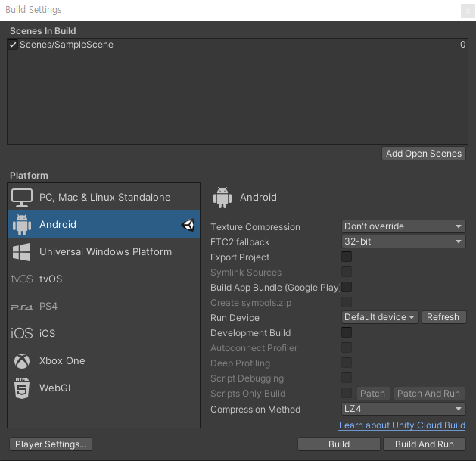Click the Android icon in settings header
This screenshot has height=461, width=476.
(222, 198)
